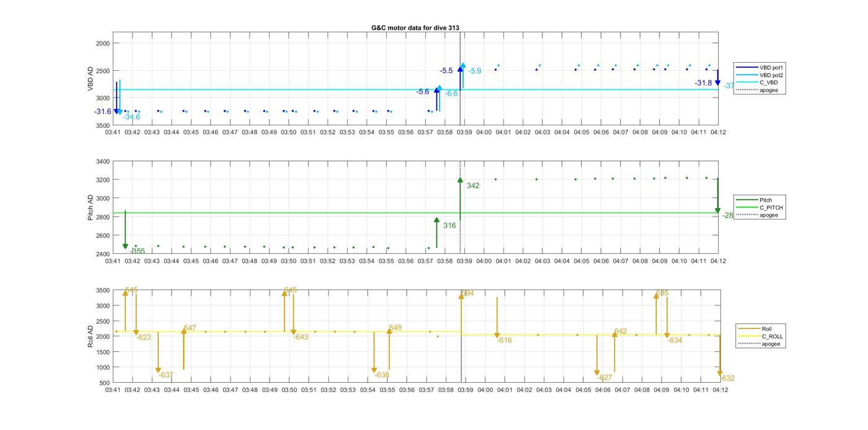Click the title "G&C motor data for dive 313"
This screenshot has width=868, height=430.
[x=415, y=28]
